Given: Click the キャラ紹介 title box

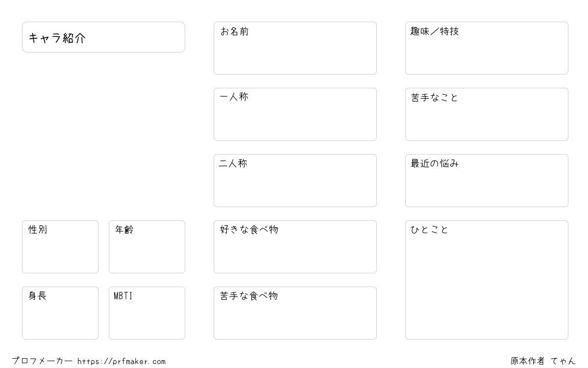Looking at the screenshot, I should click(103, 37).
